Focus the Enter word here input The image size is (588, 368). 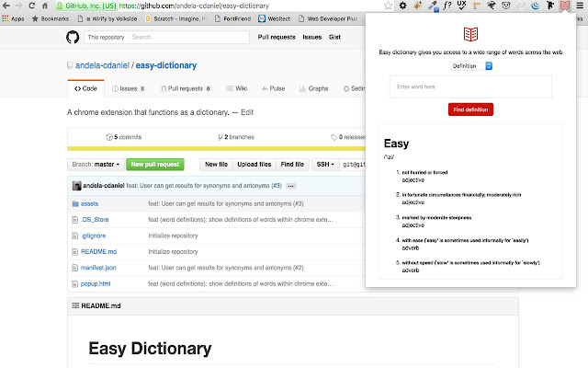tap(470, 86)
